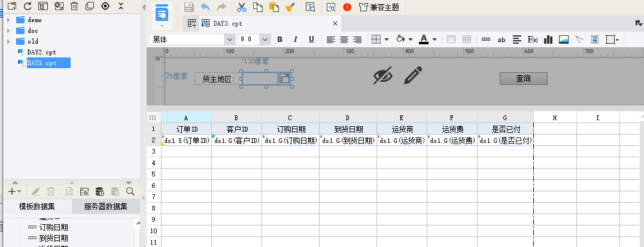This screenshot has height=247, width=644.
Task: Expand the doc folder
Action: (8, 31)
